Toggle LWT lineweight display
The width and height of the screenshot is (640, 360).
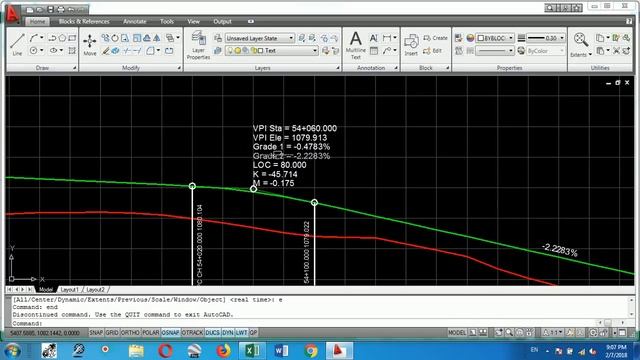242,333
